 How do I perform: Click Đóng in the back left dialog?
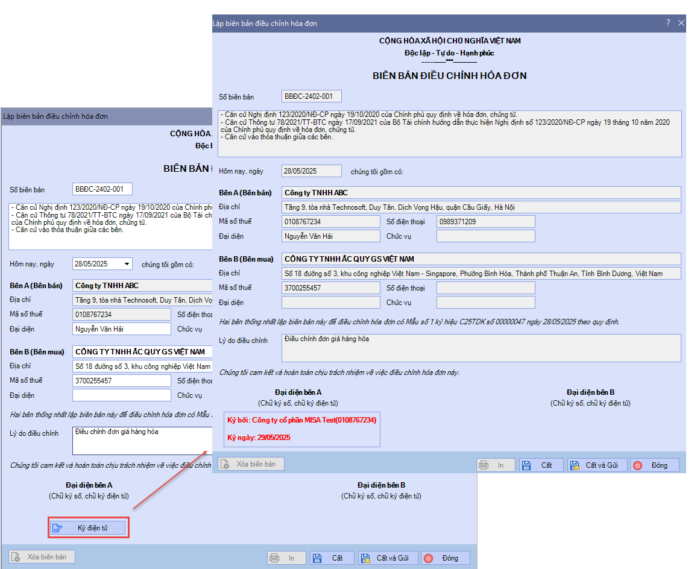[x=443, y=557]
